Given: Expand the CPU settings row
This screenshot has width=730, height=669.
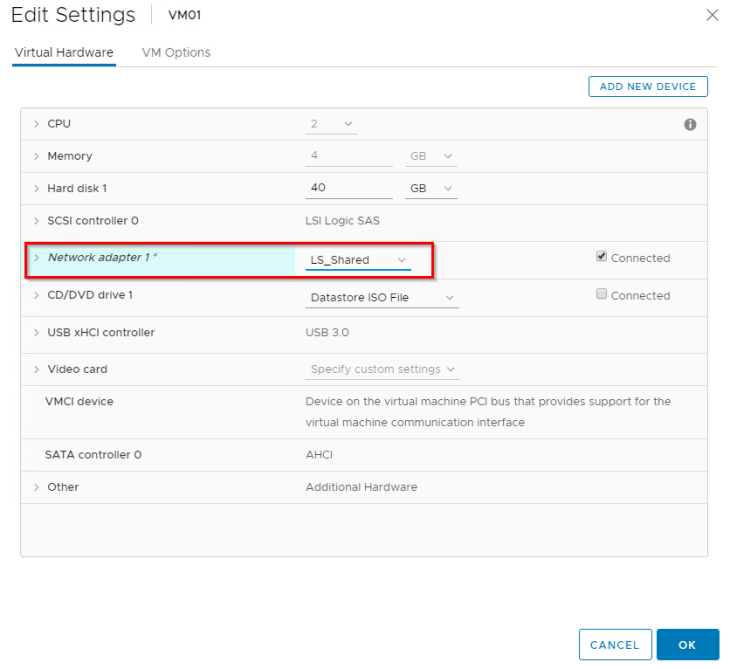Looking at the screenshot, I should point(37,124).
